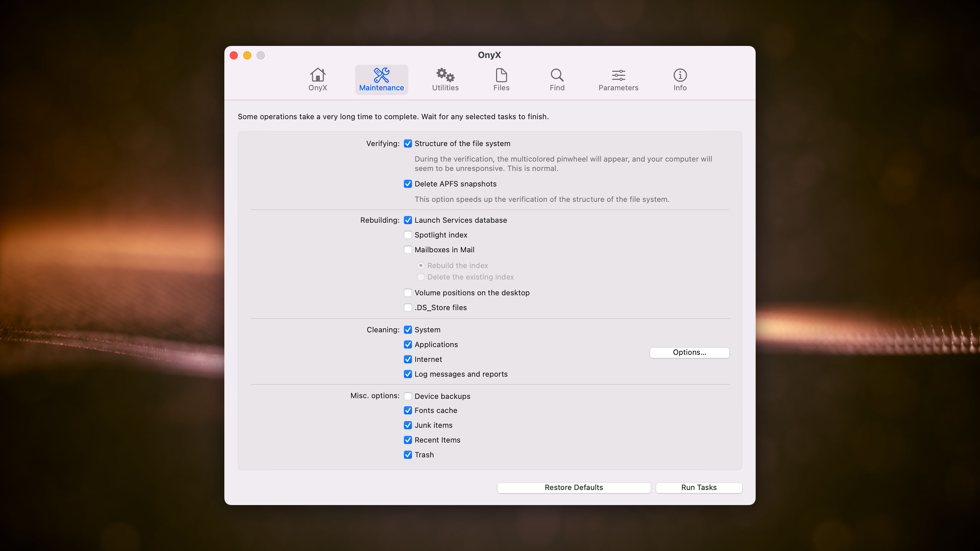
Task: Click Run Tasks button
Action: pyautogui.click(x=699, y=487)
